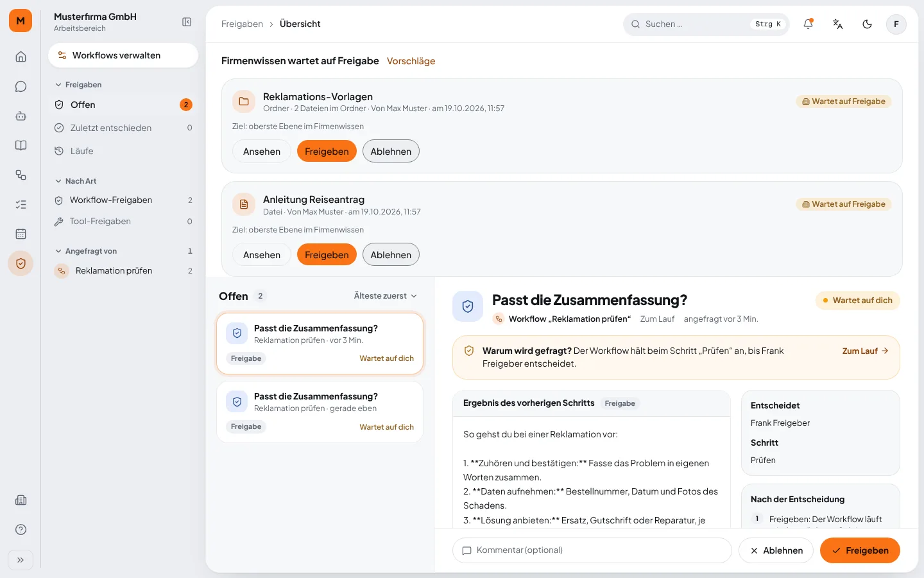Screen dimensions: 924x578
Task: Focus the Suchen search field
Action: tap(706, 24)
